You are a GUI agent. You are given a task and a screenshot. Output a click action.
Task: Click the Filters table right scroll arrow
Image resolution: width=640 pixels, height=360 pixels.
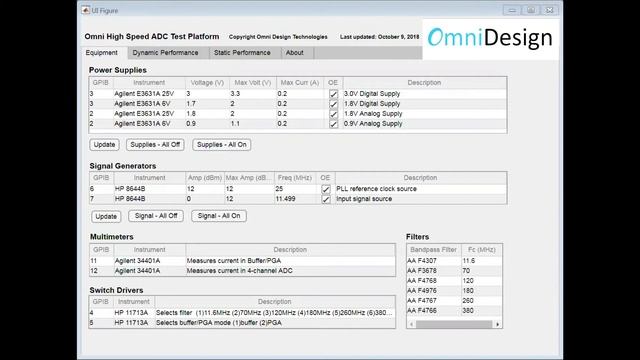coord(498,324)
